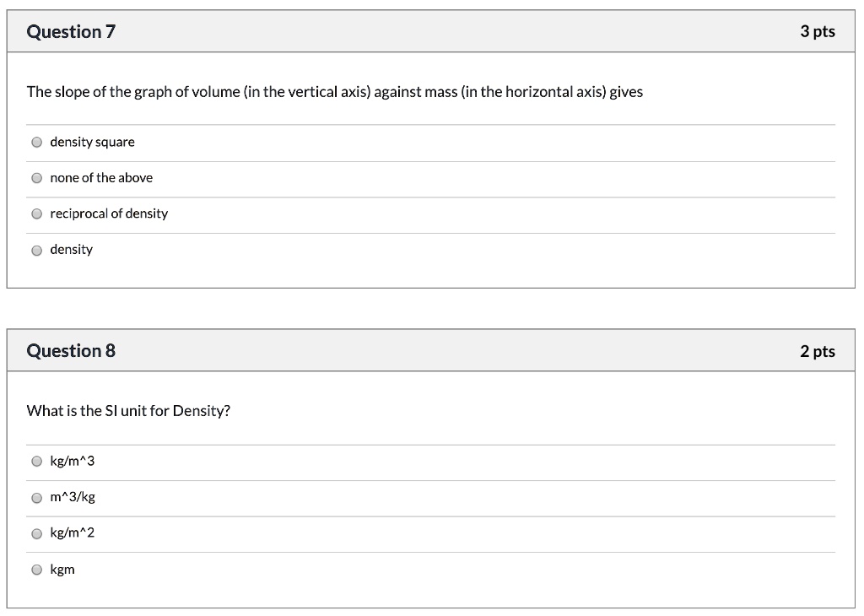864x616 pixels.
Task: Click the 'density square' answer label
Action: 93,142
